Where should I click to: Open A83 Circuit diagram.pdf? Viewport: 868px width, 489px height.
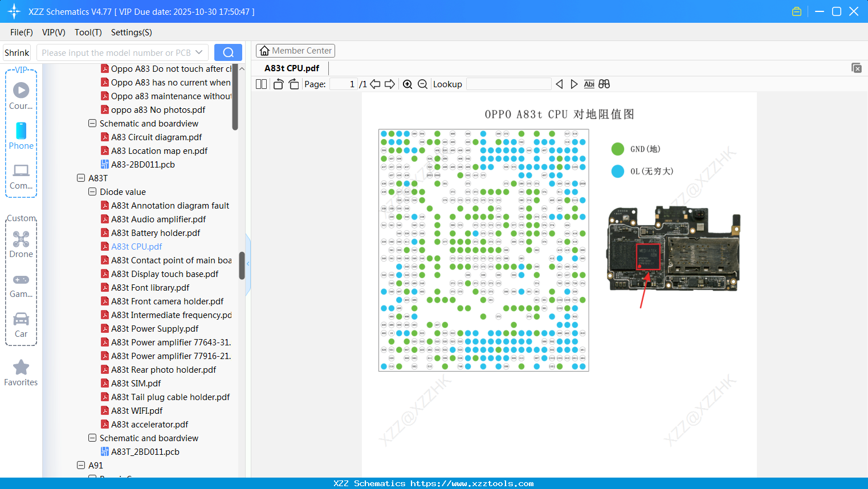click(156, 137)
